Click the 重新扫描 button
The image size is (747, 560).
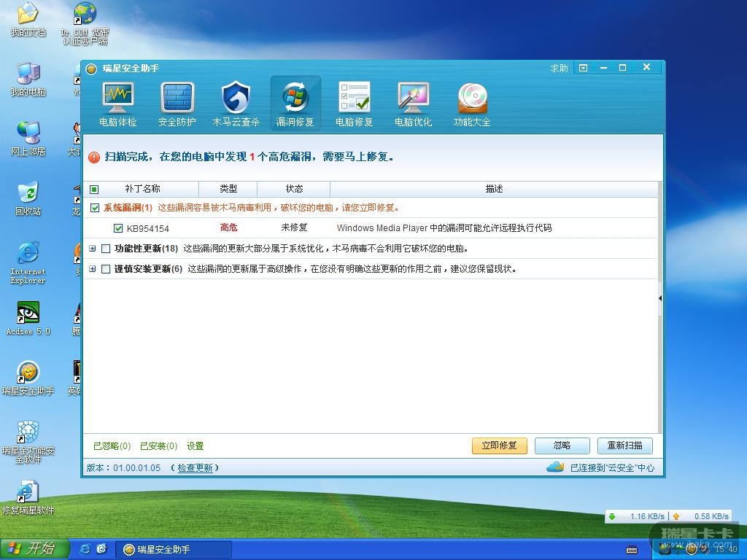click(625, 446)
